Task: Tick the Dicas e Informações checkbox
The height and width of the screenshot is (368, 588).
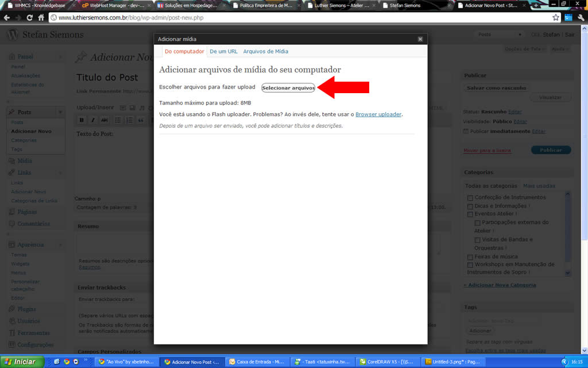Action: (470, 206)
